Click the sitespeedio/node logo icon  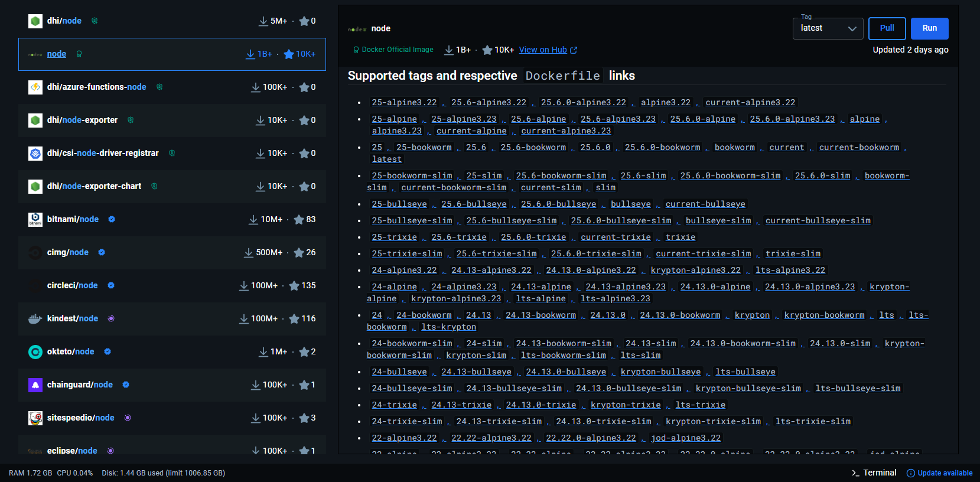(35, 418)
